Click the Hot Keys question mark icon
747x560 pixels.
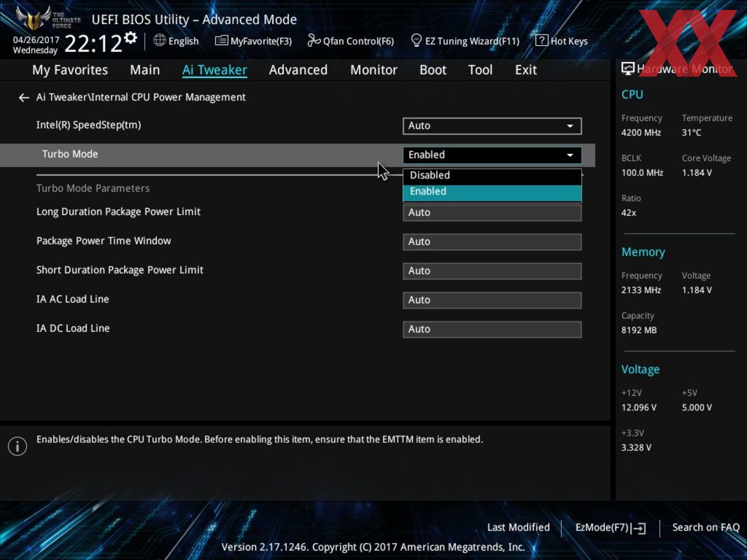click(542, 40)
